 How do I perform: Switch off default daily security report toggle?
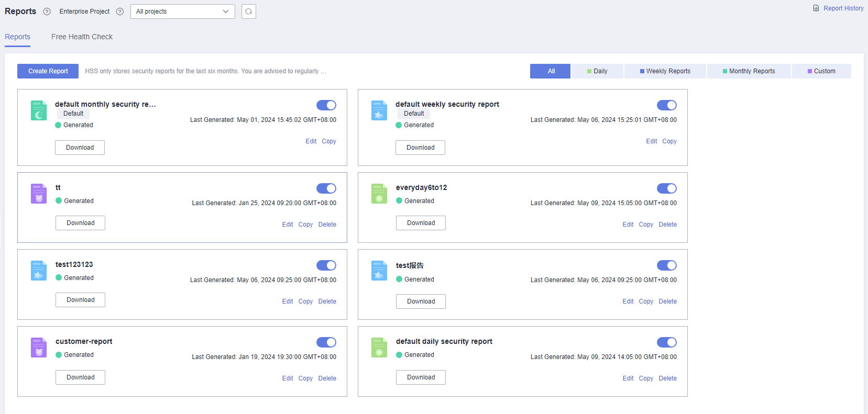667,342
